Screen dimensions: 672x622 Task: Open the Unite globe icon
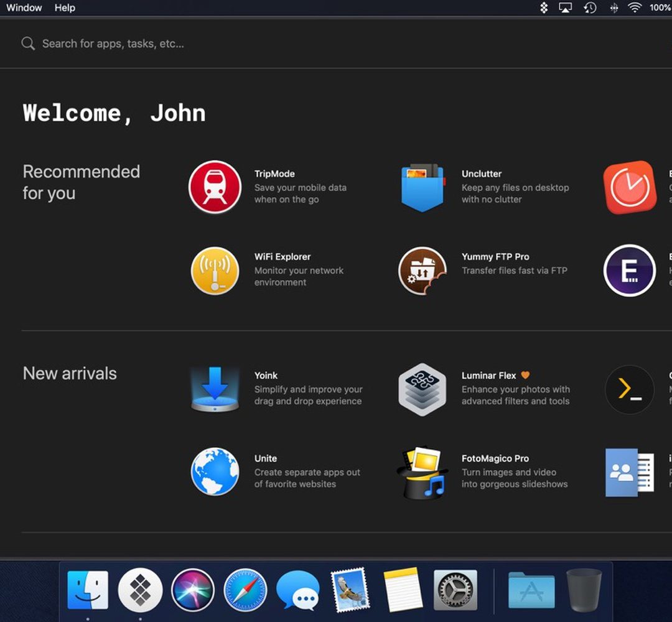(215, 472)
